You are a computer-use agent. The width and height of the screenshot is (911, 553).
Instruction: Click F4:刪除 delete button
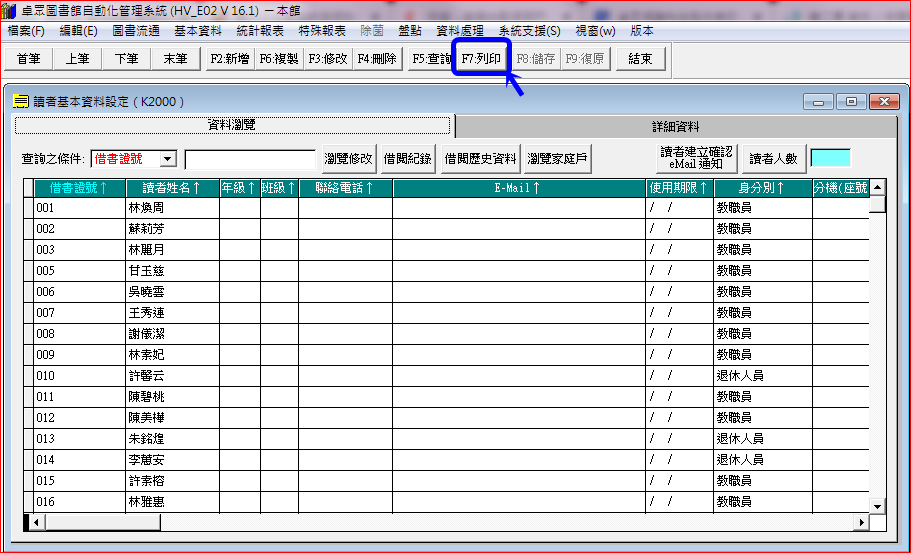pyautogui.click(x=377, y=59)
